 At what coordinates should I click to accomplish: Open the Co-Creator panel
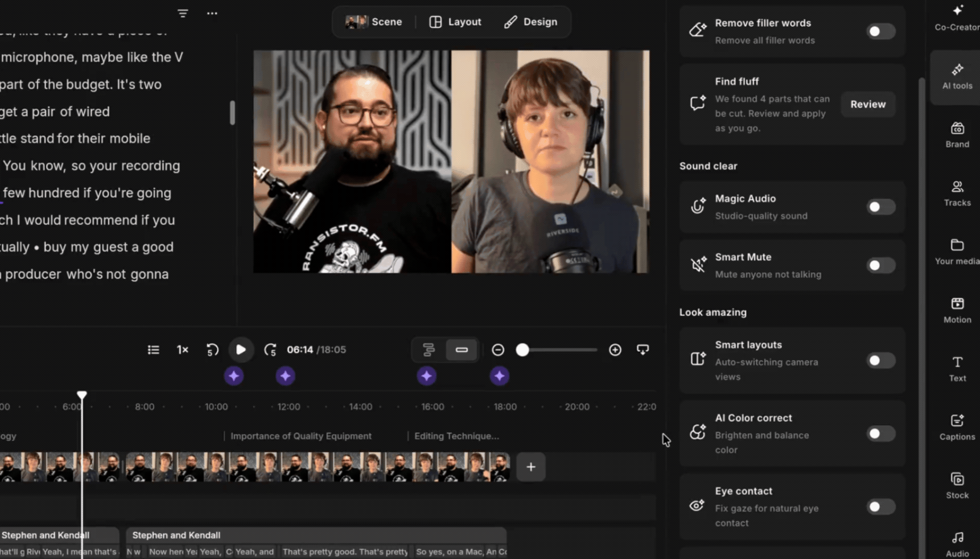click(x=957, y=17)
